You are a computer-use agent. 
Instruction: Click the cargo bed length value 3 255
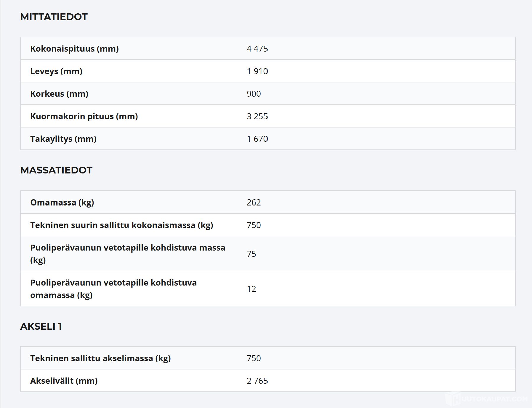click(x=257, y=116)
